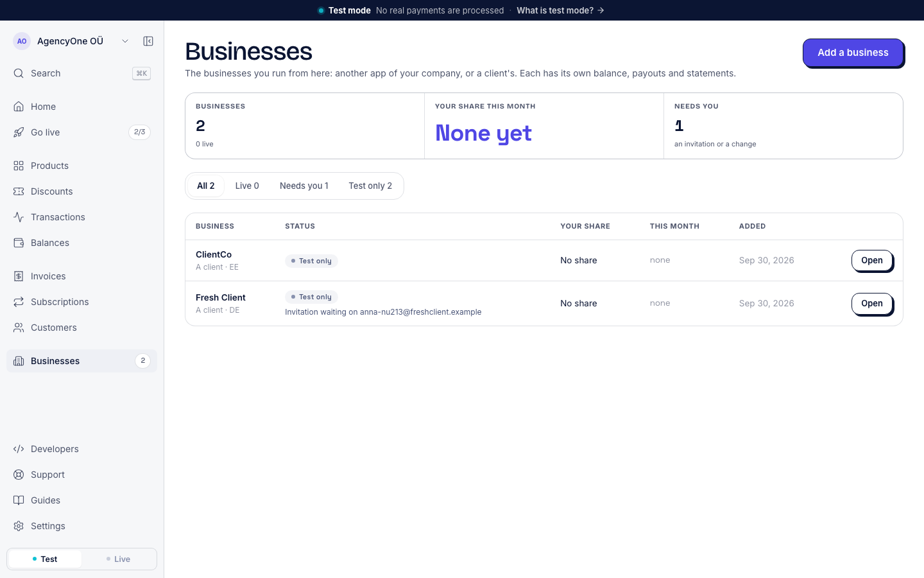Switch to Test mode toggle

click(45, 559)
